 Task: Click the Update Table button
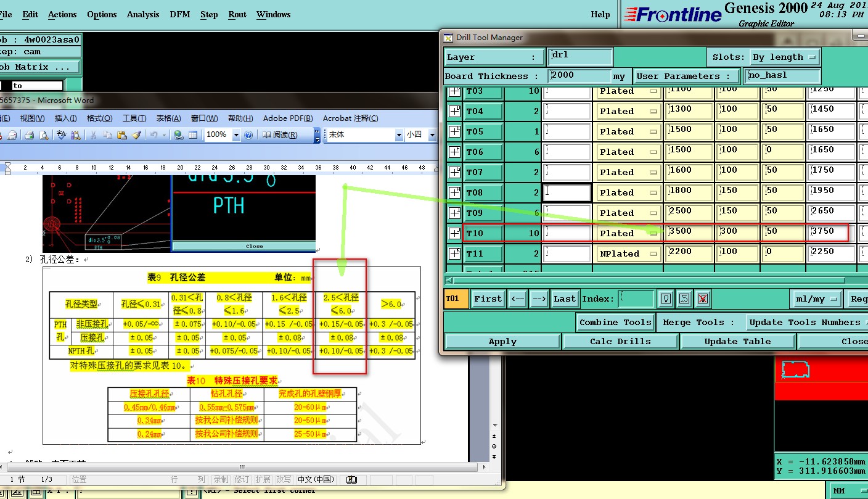tap(737, 342)
